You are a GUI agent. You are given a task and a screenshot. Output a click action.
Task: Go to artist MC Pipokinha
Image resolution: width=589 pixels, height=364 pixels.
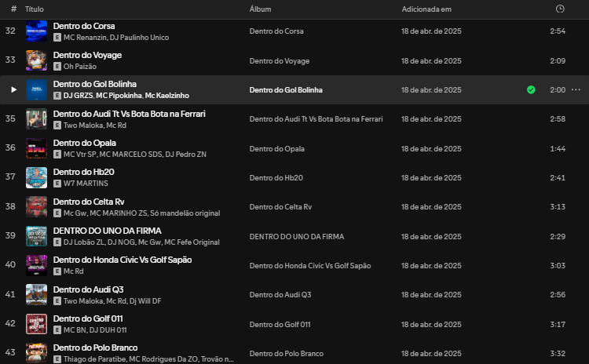pos(119,96)
